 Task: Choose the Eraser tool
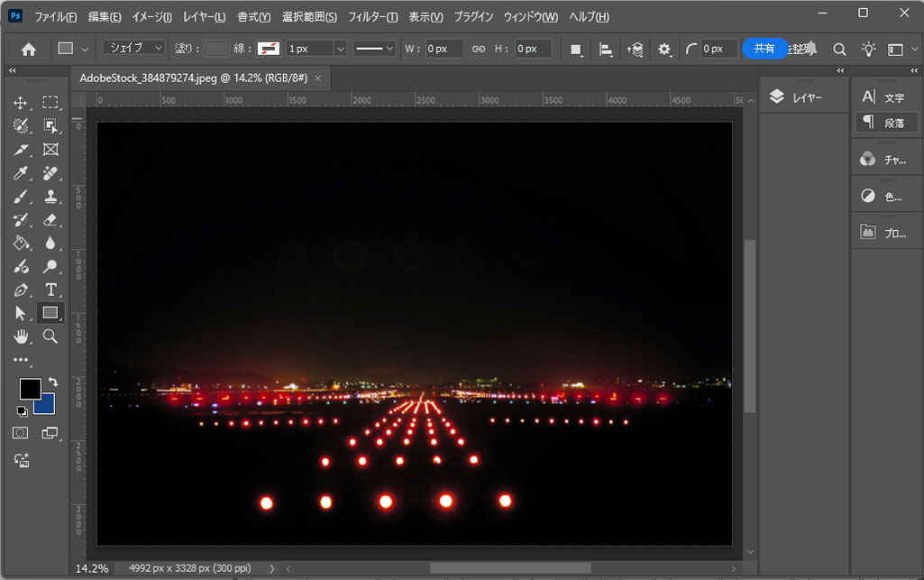[x=50, y=219]
